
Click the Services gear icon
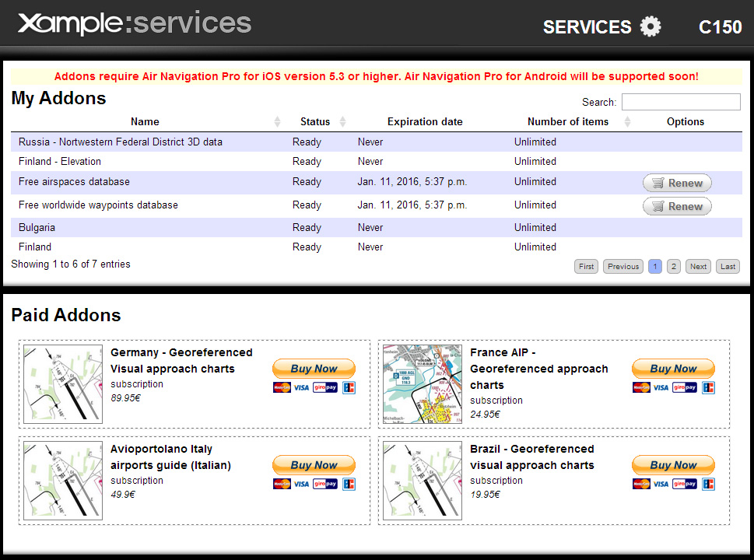[650, 27]
